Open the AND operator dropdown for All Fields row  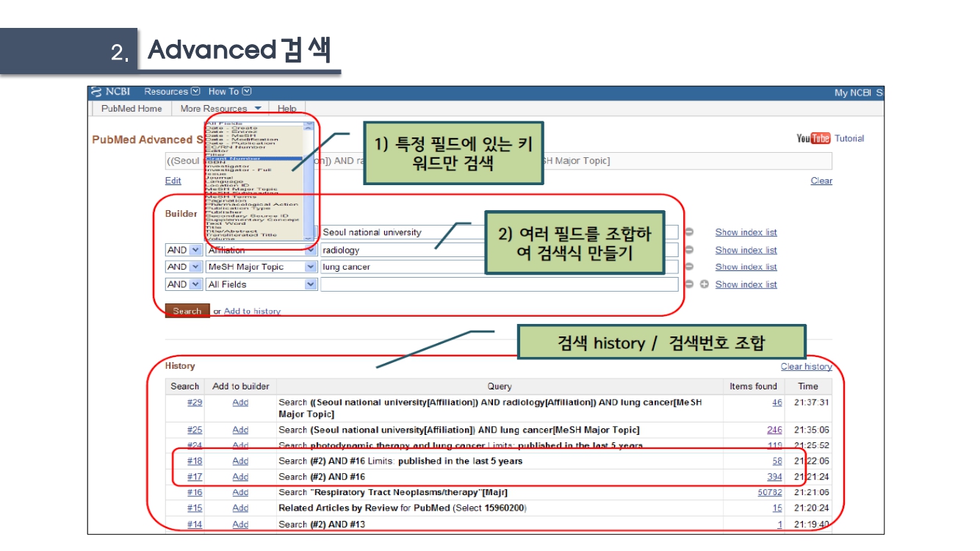tap(184, 284)
